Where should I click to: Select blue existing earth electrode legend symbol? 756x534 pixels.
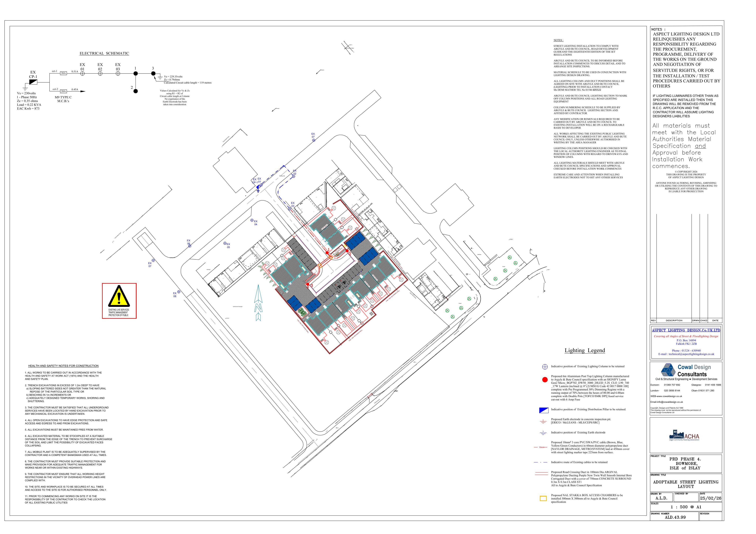[544, 433]
